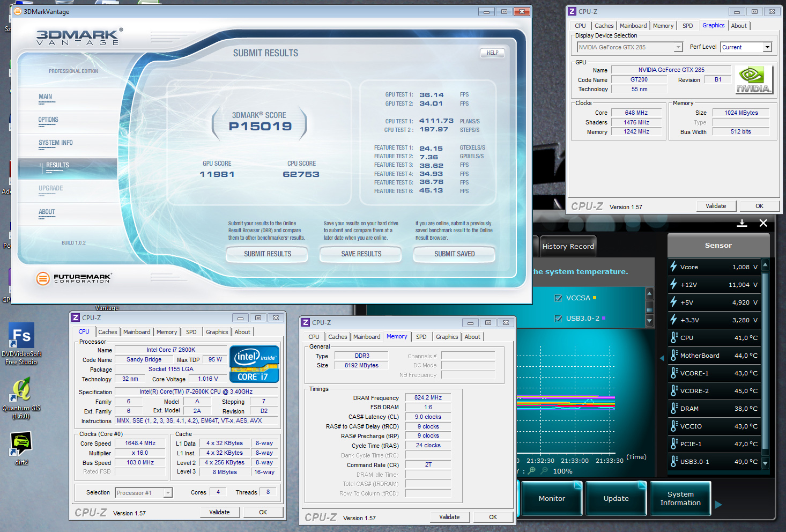Screen dimensions: 786x532
Task: Click the Sensor list scrollbar down arrow
Action: point(765,463)
